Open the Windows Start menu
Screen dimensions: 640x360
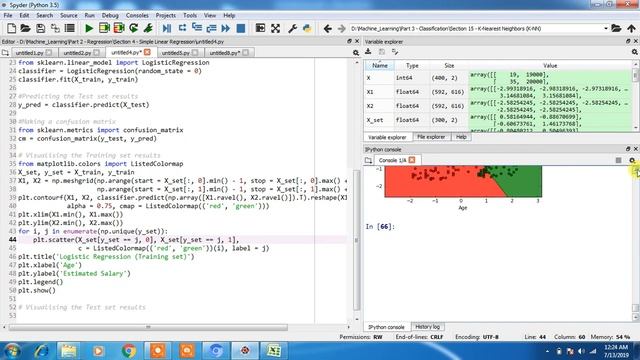point(12,351)
